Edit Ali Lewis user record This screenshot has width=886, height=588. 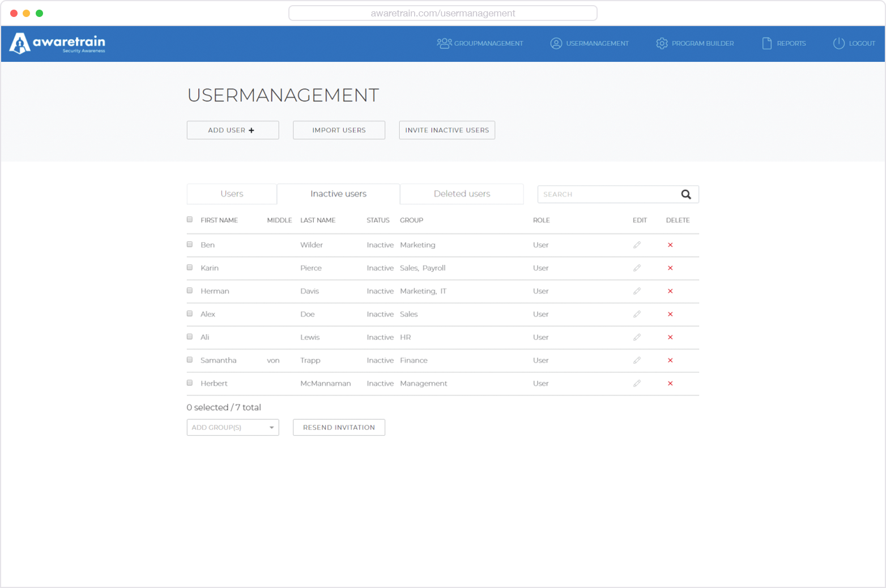(x=637, y=337)
